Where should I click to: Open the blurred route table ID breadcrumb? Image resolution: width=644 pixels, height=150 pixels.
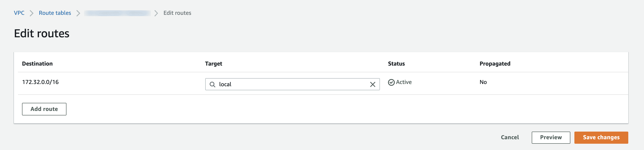point(117,13)
